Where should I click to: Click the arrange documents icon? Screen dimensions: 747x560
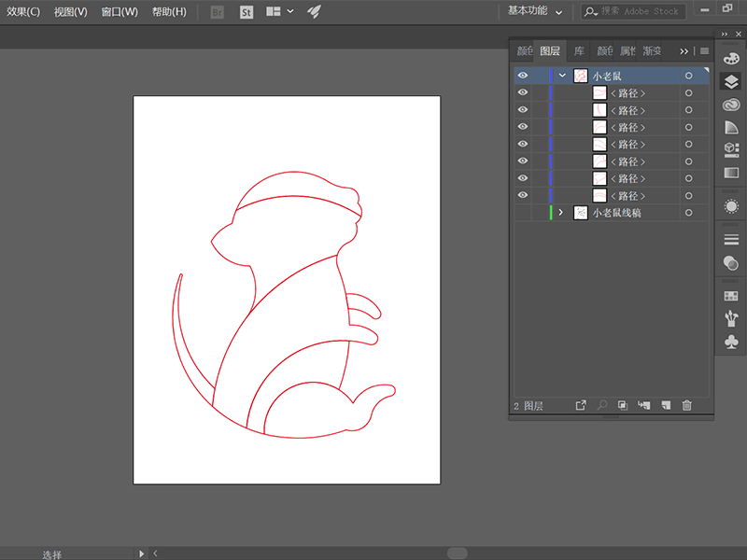point(273,11)
